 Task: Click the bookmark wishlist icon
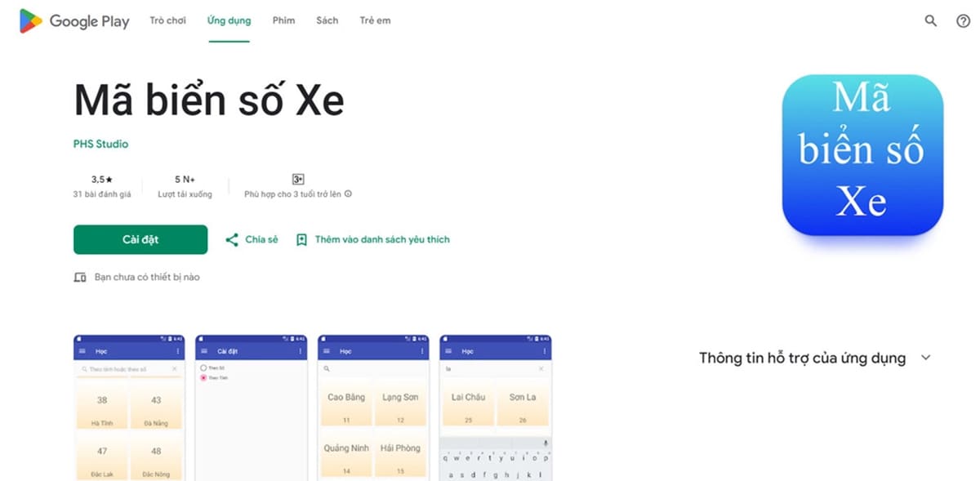(x=301, y=239)
